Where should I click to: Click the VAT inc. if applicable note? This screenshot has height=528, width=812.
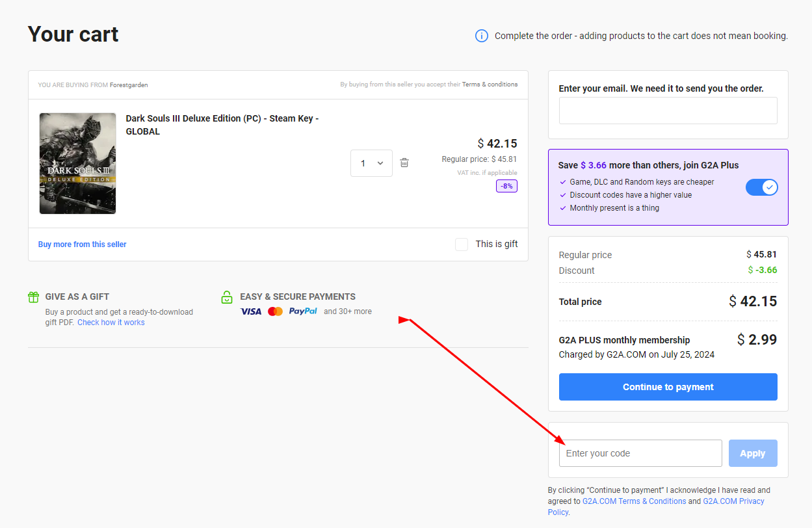(x=487, y=173)
